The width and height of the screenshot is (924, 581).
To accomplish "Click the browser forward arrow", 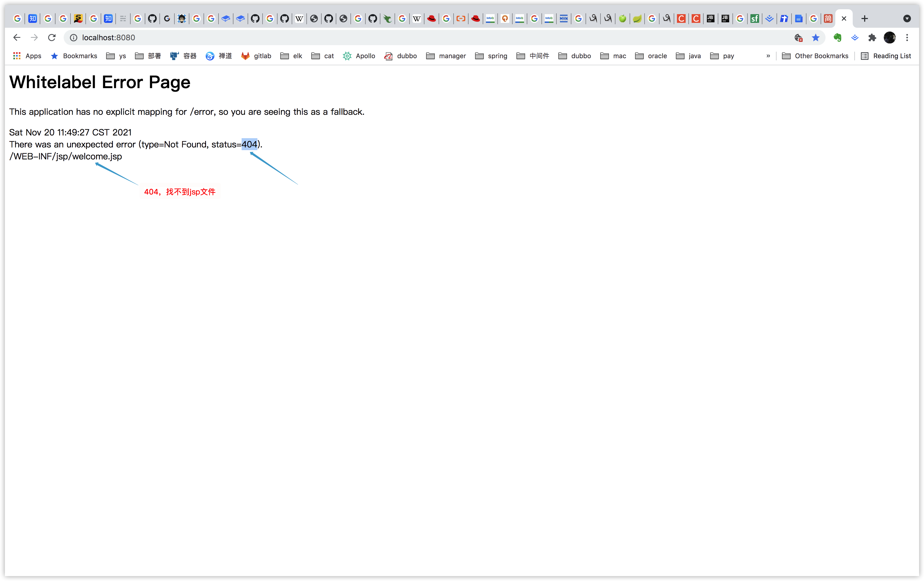I will point(34,38).
